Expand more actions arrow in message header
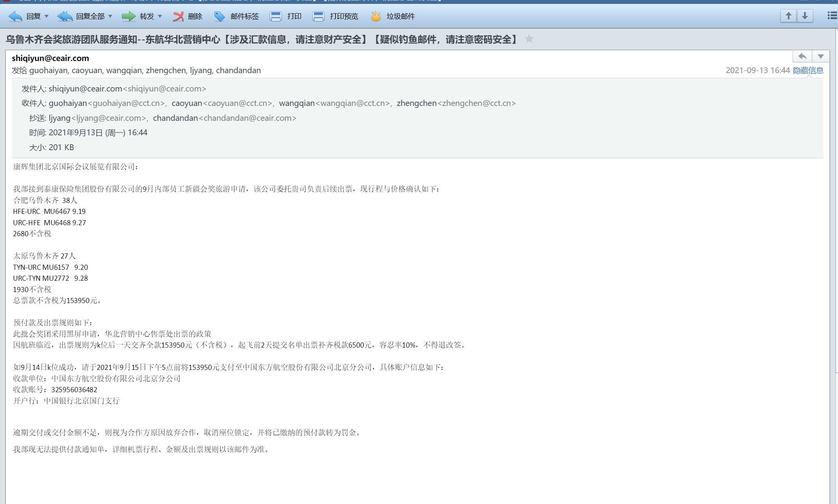 820,56
